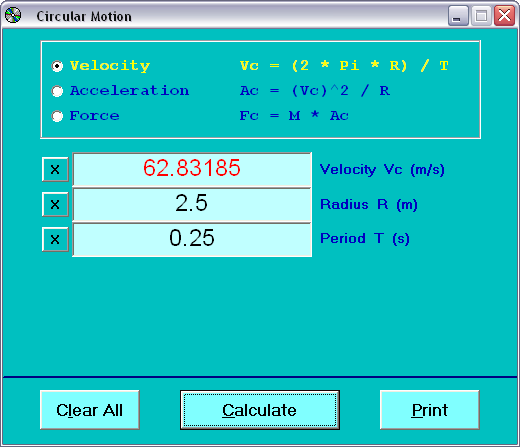
Task: Clear the Period T field with x
Action: pos(55,239)
